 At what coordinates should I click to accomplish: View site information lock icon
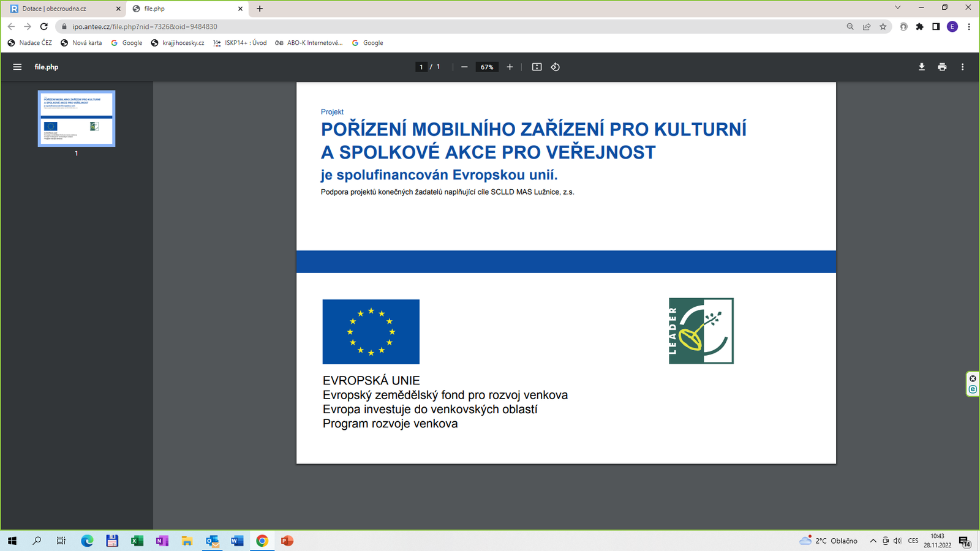[64, 26]
